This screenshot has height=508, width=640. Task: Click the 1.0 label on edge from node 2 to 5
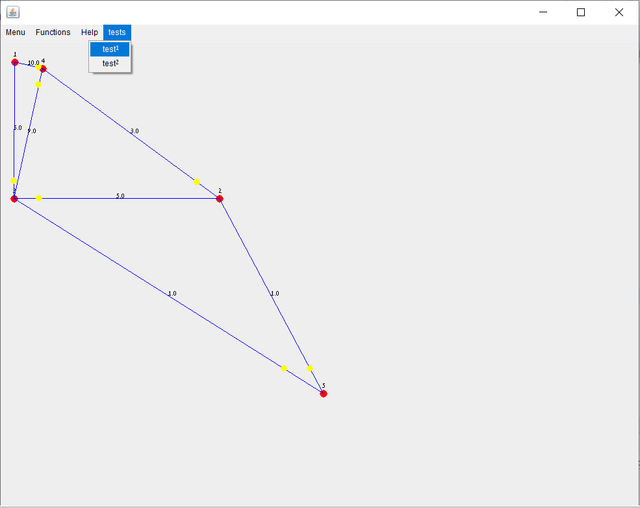pyautogui.click(x=275, y=293)
